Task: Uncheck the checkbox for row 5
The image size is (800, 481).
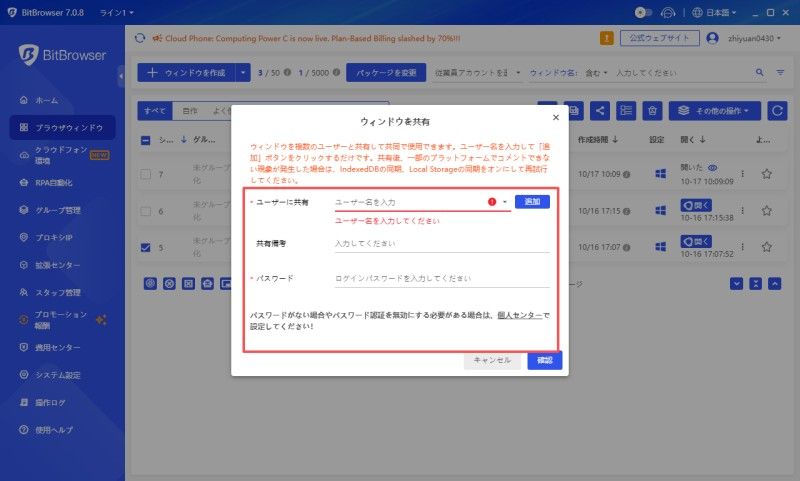Action: pyautogui.click(x=145, y=247)
